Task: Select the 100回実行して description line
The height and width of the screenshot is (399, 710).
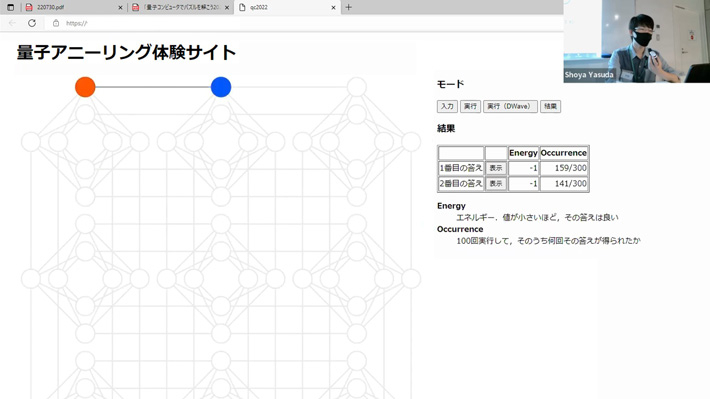Action: click(548, 240)
